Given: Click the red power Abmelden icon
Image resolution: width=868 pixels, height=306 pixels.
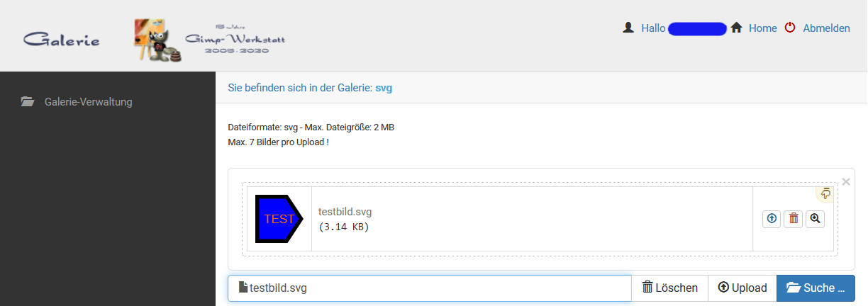Looking at the screenshot, I should tap(790, 28).
